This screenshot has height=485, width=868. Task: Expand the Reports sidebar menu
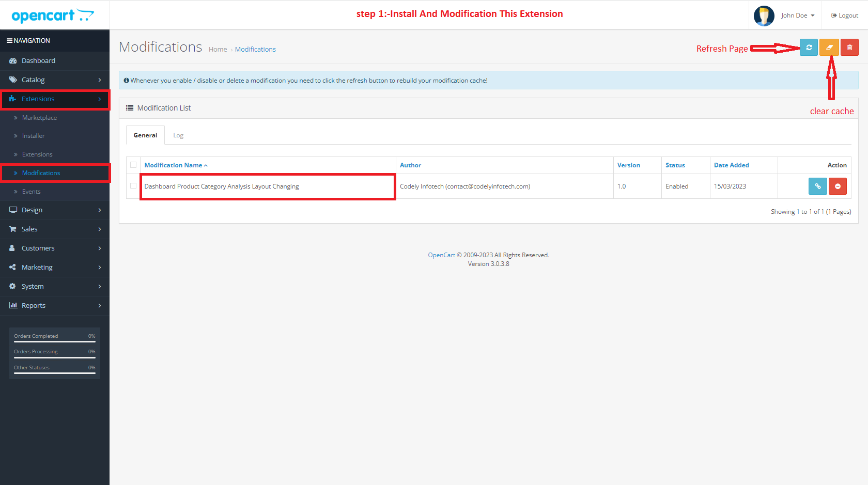[x=55, y=306]
